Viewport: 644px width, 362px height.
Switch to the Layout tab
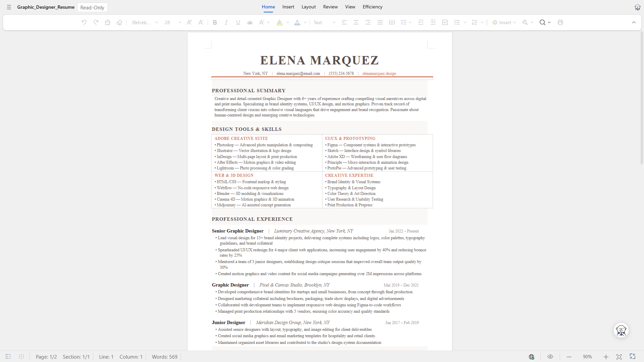308,7
